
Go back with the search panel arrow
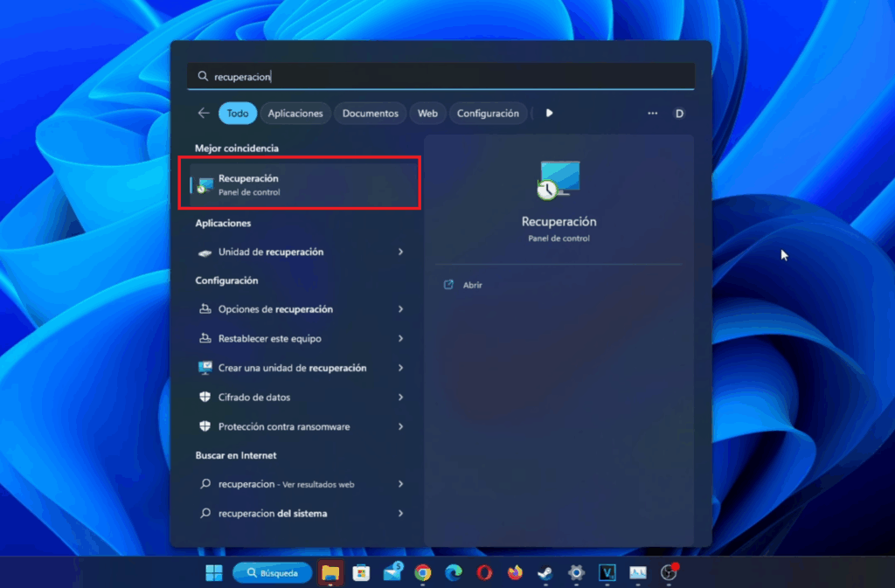(204, 113)
